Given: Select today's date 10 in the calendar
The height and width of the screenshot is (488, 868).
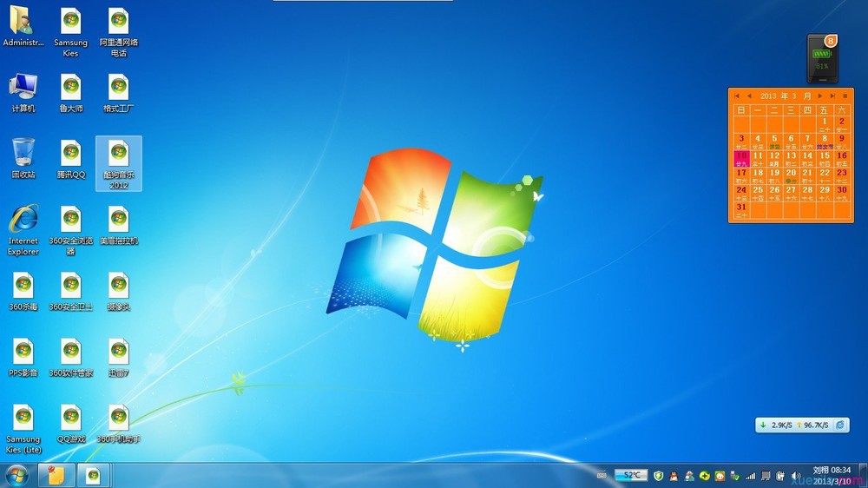Looking at the screenshot, I should coord(742,158).
